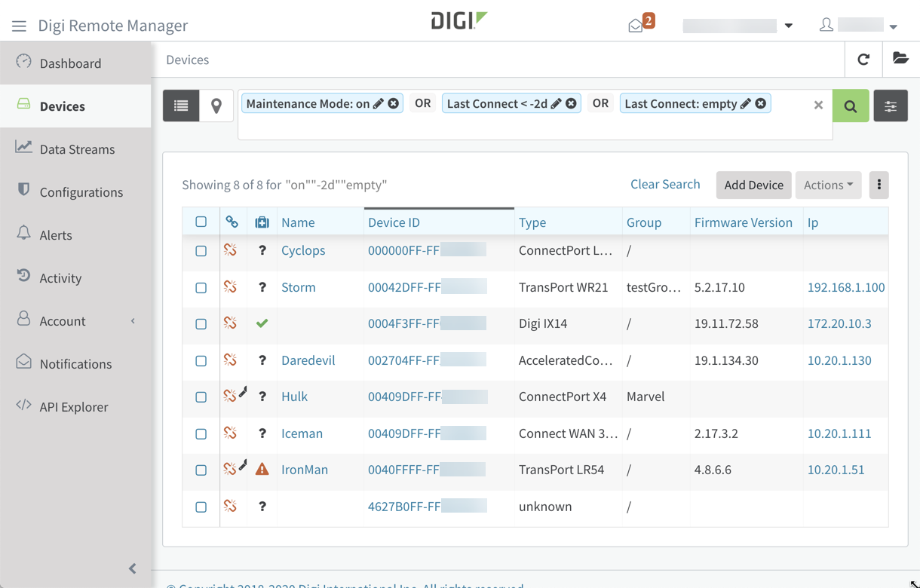
Task: Switch to list view
Action: tap(181, 106)
